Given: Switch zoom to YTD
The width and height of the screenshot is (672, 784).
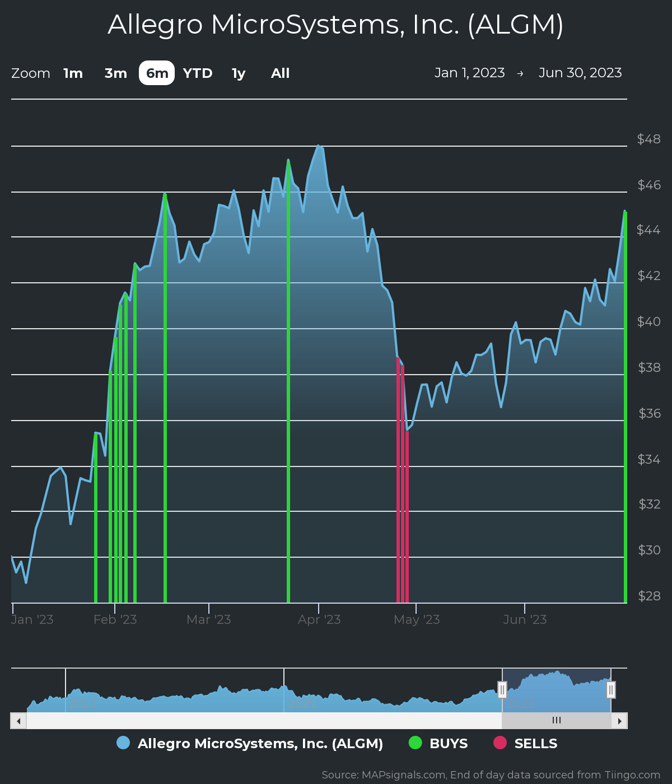Looking at the screenshot, I should click(x=198, y=73).
